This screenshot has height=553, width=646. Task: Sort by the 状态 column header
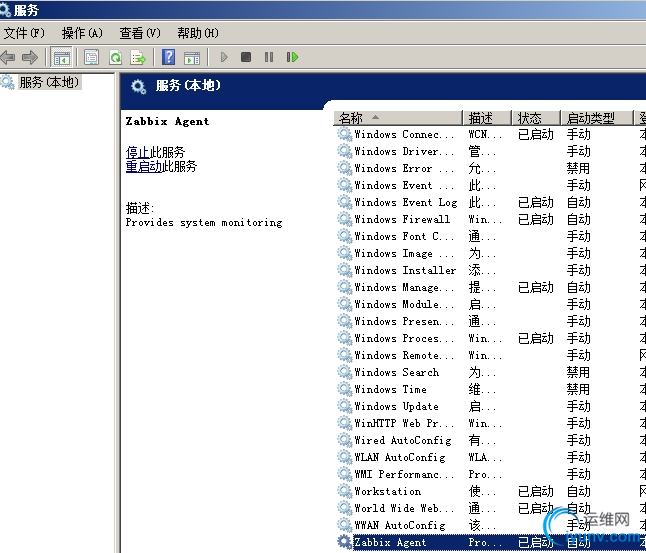tap(536, 118)
